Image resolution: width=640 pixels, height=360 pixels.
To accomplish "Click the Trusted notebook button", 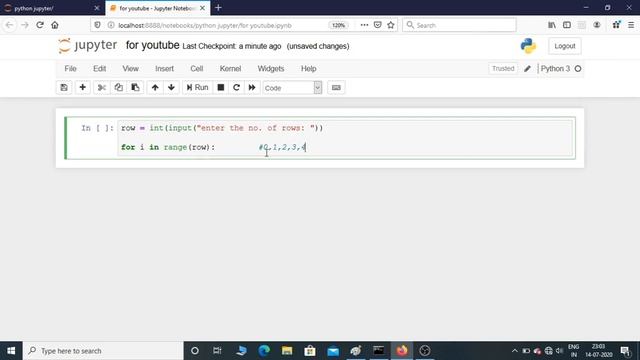I will [503, 69].
